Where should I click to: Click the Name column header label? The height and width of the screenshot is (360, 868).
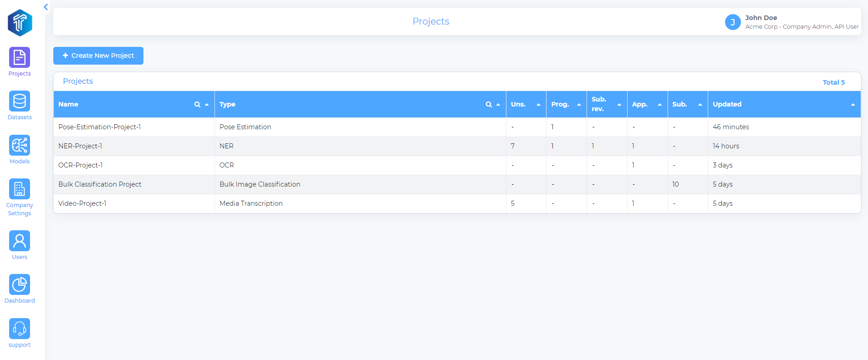pos(68,104)
